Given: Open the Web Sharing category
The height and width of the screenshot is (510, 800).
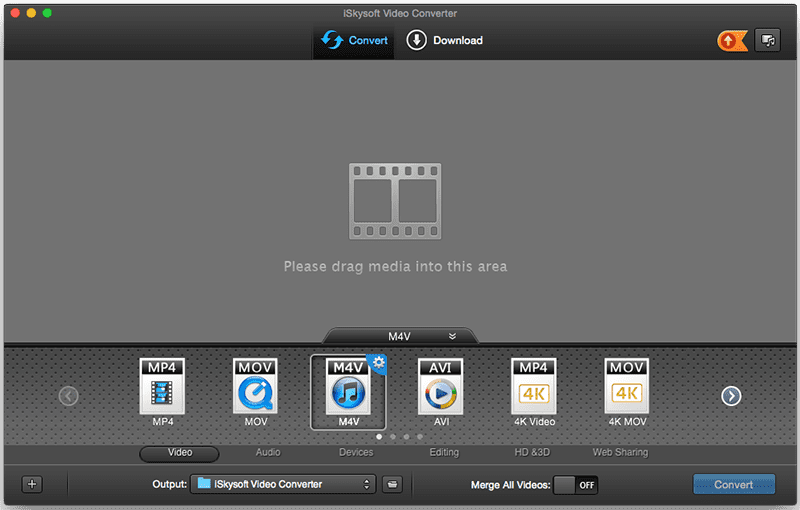Looking at the screenshot, I should tap(620, 453).
